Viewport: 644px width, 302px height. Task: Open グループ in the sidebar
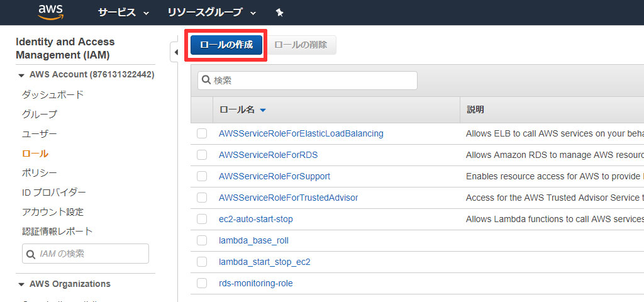pyautogui.click(x=40, y=115)
